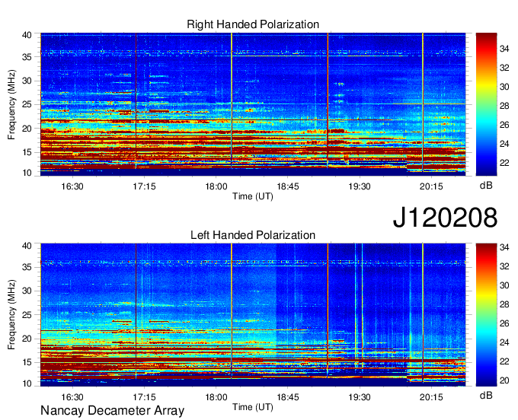The image size is (518, 420).
Task: Click the 34 value on the bottom colorbar
Action: click(504, 247)
